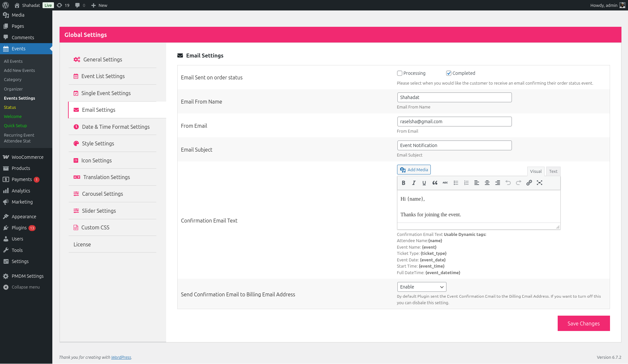Click the Collapse menu arrow icon

(6, 287)
